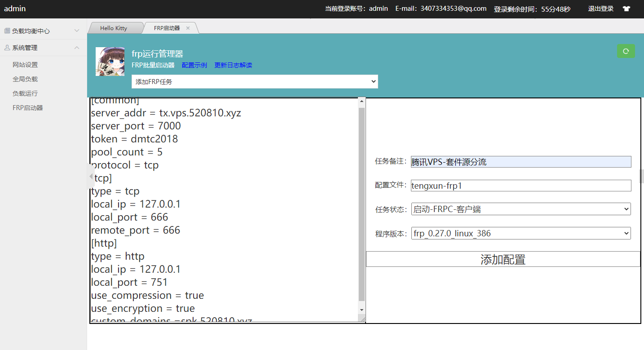
Task: Open the 程序版本 dropdown showing frp_0.27.0_linux_386
Action: [x=520, y=233]
